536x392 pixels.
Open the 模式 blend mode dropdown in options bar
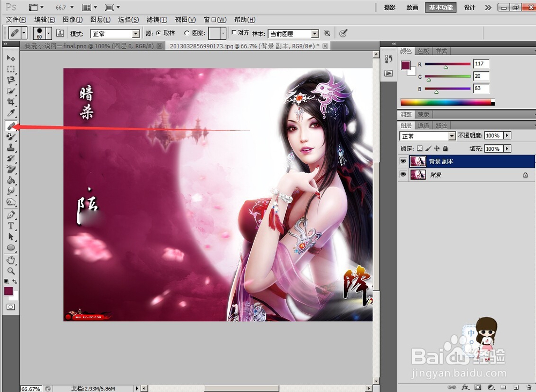(115, 34)
